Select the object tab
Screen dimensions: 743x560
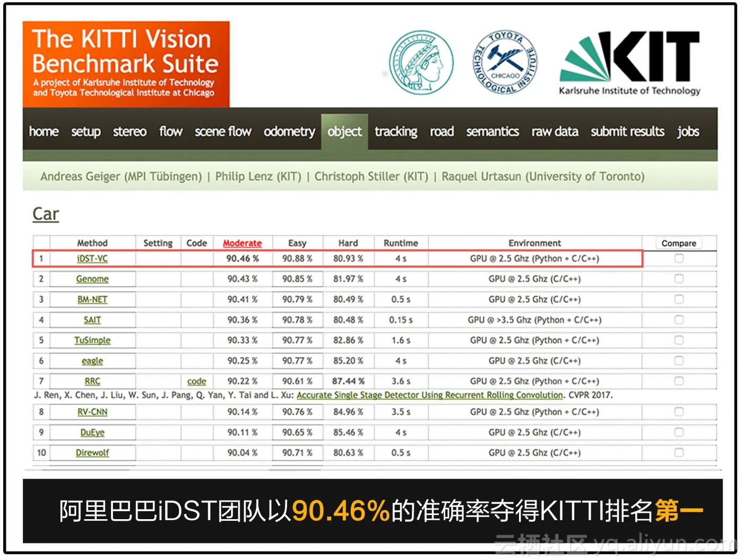click(x=344, y=132)
